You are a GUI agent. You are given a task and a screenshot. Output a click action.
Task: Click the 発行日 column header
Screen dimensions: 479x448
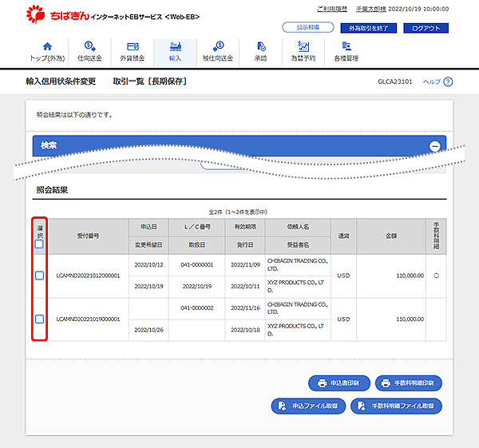245,245
